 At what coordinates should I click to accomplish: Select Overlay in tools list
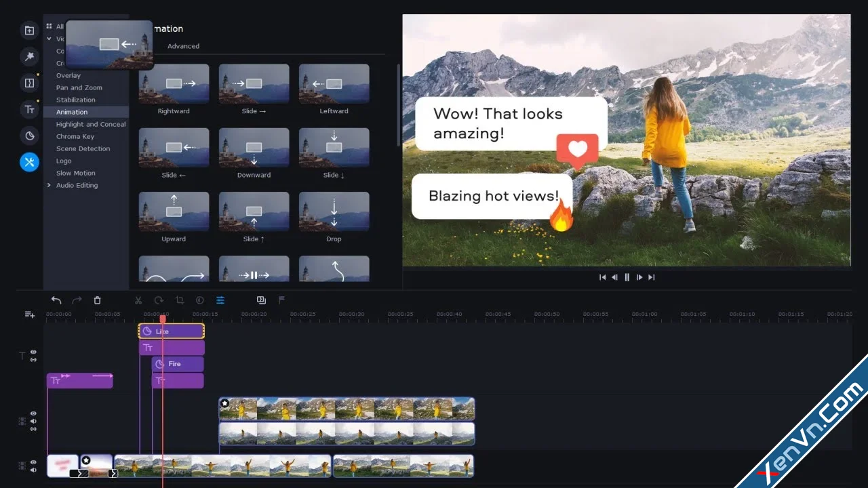coord(68,75)
